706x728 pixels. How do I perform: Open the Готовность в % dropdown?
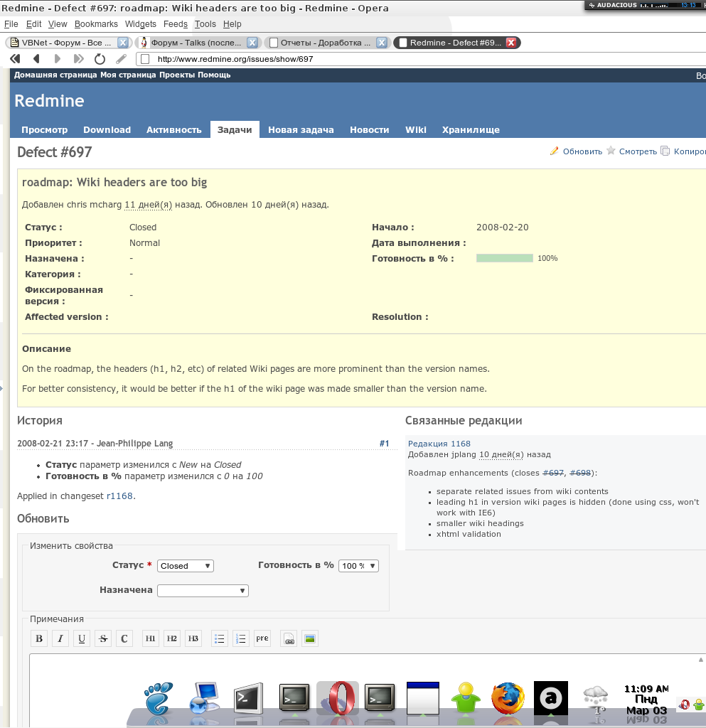coord(359,566)
